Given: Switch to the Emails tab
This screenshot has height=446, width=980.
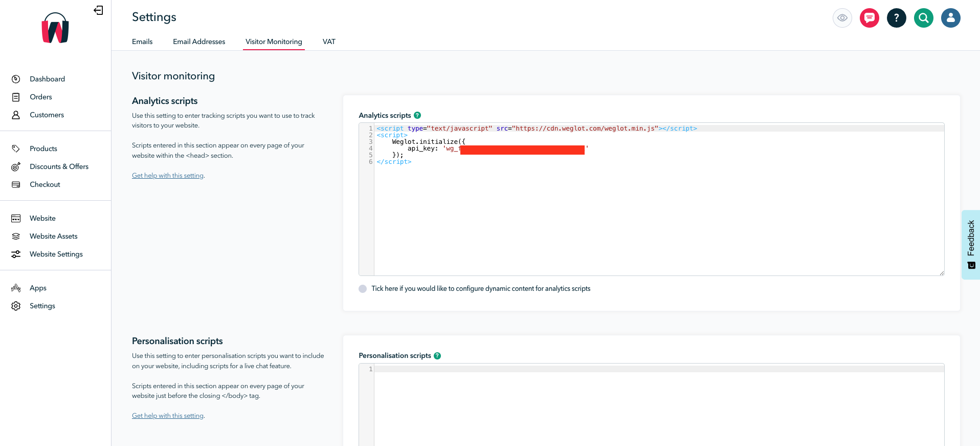Looking at the screenshot, I should (142, 41).
